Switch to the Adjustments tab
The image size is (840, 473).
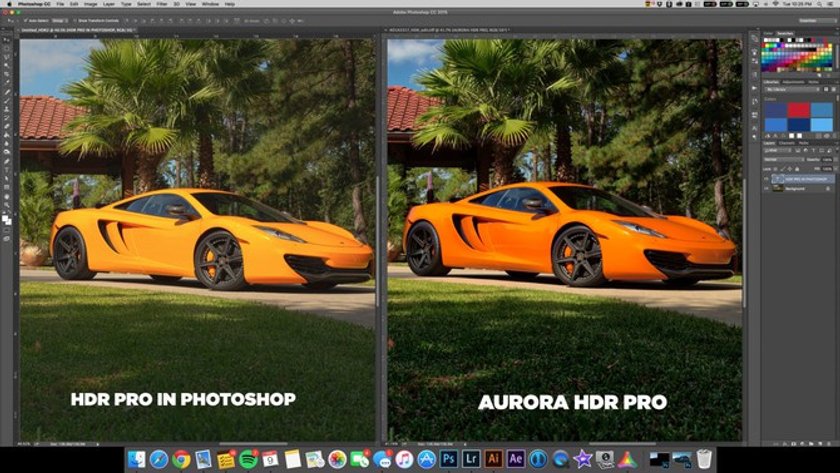(793, 82)
